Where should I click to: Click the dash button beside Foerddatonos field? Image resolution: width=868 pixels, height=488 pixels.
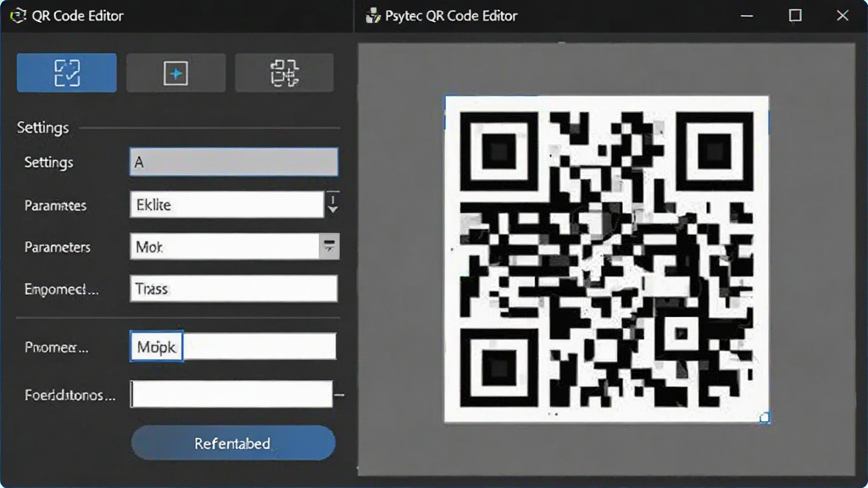339,395
